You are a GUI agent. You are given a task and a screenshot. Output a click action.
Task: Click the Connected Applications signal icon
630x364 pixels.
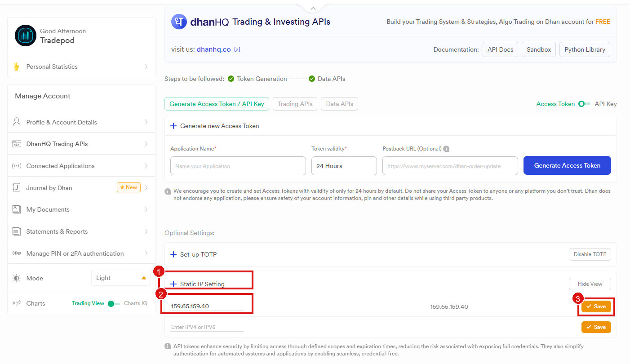pos(17,166)
